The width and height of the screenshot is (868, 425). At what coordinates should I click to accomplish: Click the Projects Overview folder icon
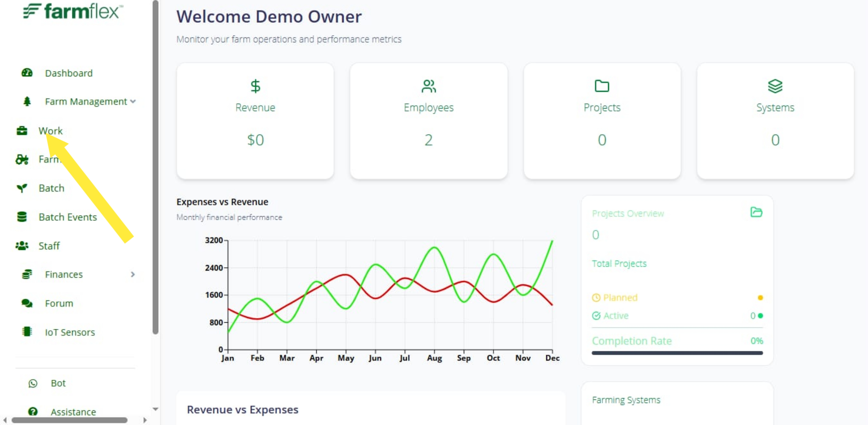click(757, 212)
